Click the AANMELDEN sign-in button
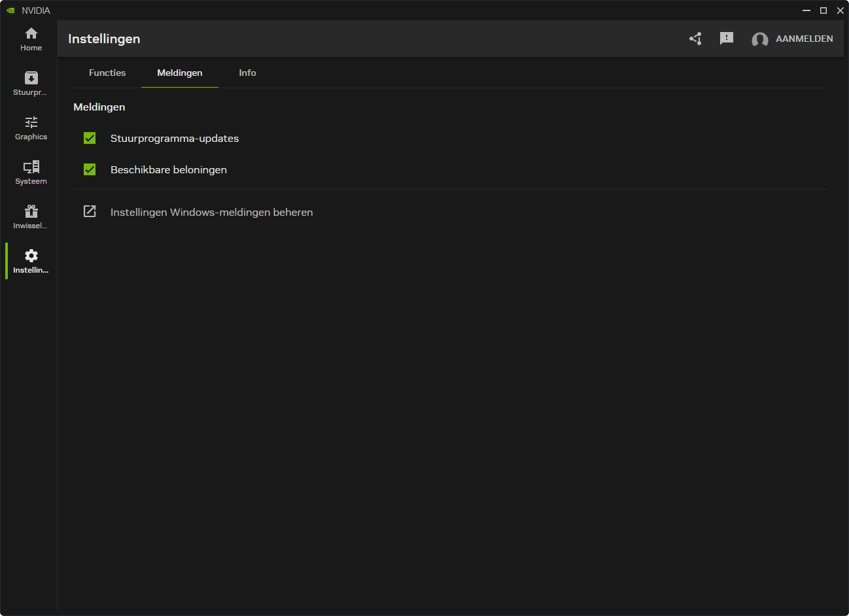The height and width of the screenshot is (616, 849). [804, 39]
